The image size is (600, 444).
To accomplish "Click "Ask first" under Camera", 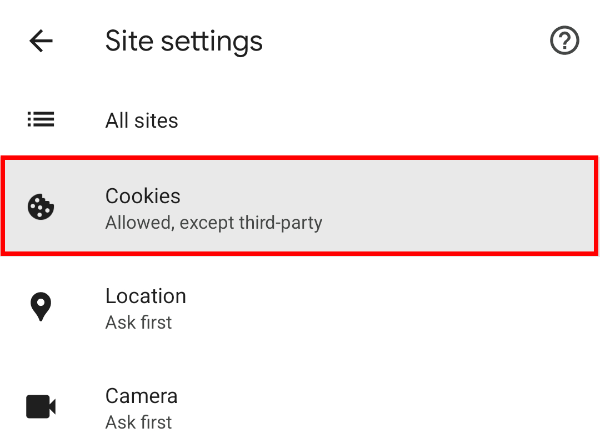I will [x=138, y=423].
